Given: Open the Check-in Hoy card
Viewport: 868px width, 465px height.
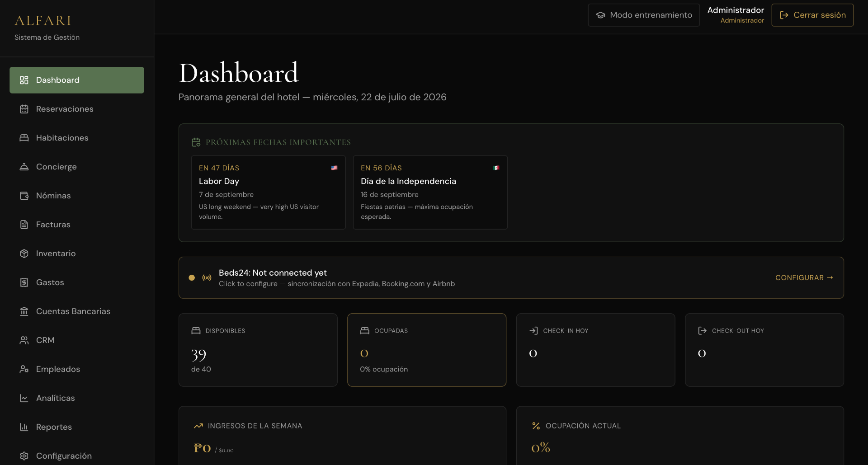Looking at the screenshot, I should tap(596, 350).
